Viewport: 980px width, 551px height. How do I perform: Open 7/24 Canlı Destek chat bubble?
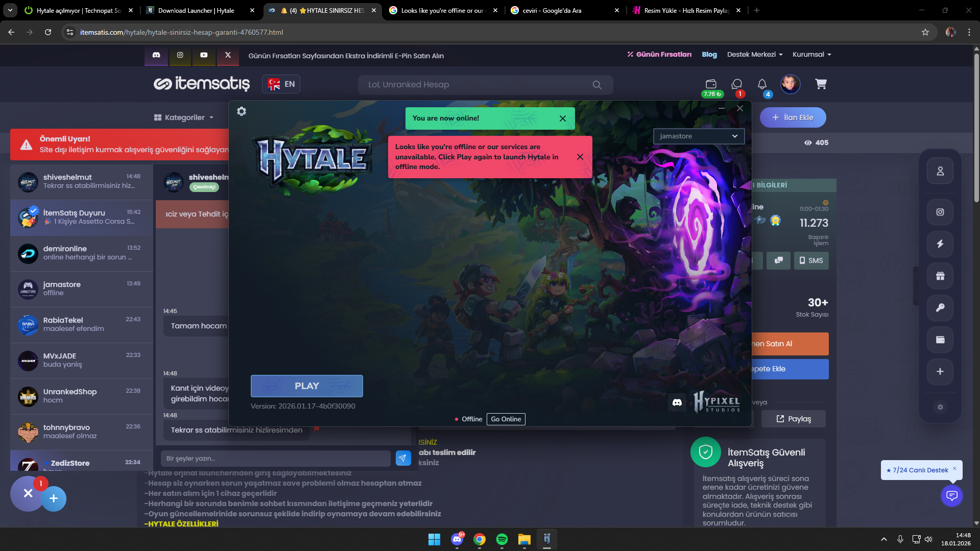pos(952,495)
